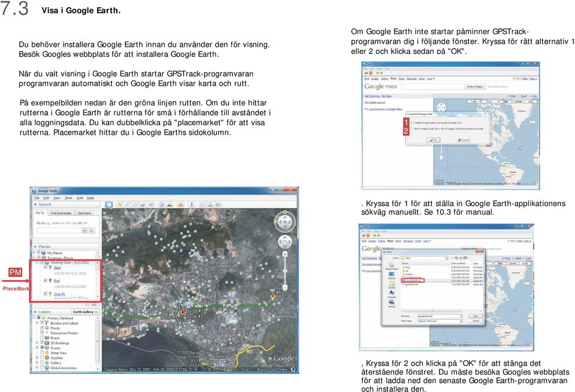
Task: Click the Google Maps search input field
Action: (431, 86)
